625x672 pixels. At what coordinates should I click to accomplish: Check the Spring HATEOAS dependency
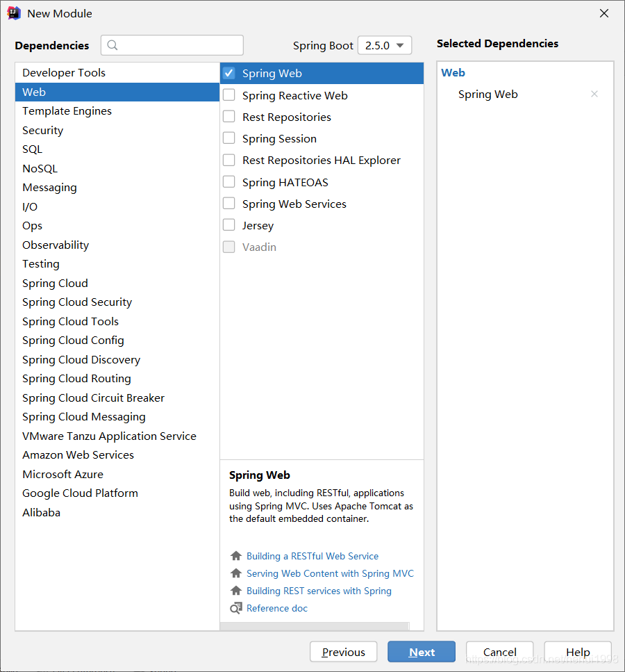(x=229, y=181)
